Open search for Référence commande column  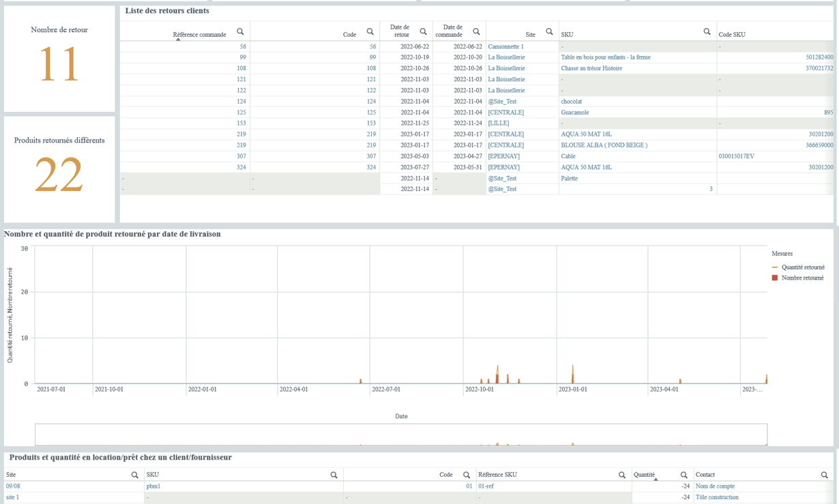240,31
